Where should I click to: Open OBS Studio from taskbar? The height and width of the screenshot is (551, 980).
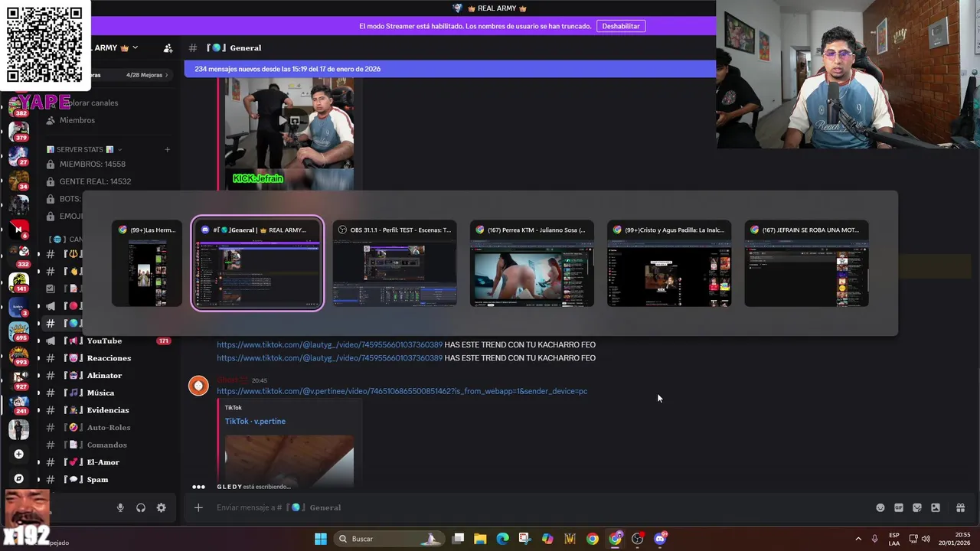click(638, 539)
